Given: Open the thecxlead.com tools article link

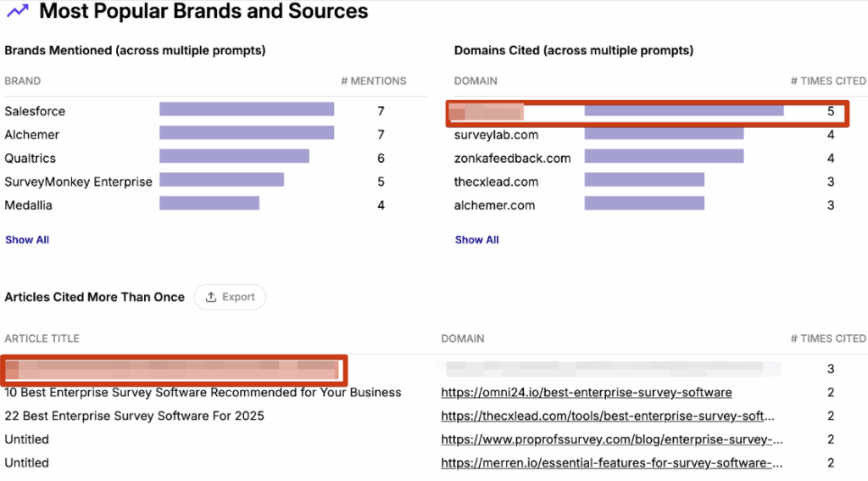Looking at the screenshot, I should pyautogui.click(x=607, y=416).
